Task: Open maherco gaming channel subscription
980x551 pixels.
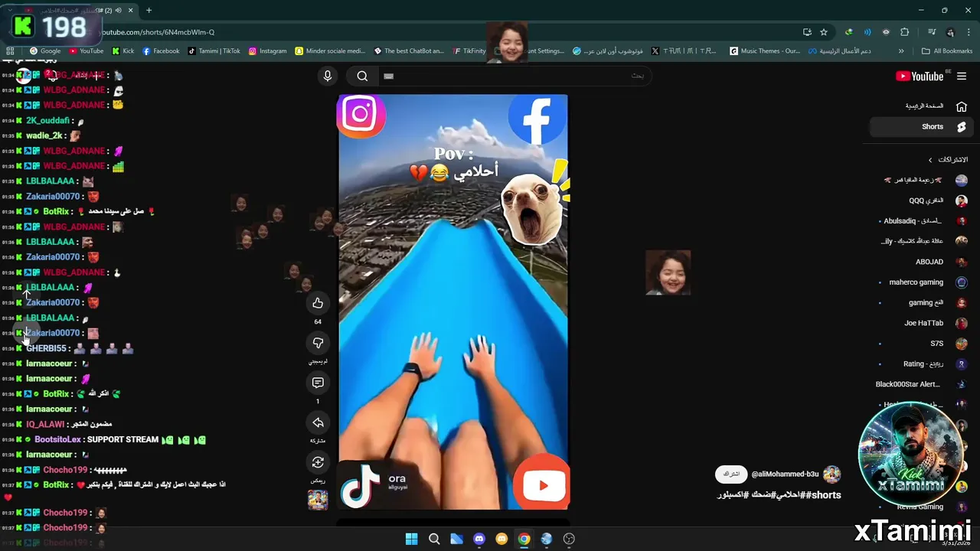Action: click(922, 282)
